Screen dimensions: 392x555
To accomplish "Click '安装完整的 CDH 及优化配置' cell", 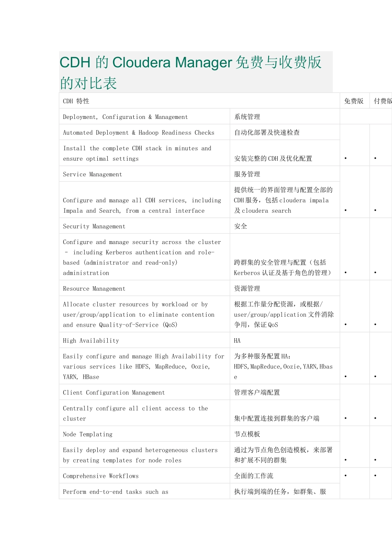I will tap(285, 153).
